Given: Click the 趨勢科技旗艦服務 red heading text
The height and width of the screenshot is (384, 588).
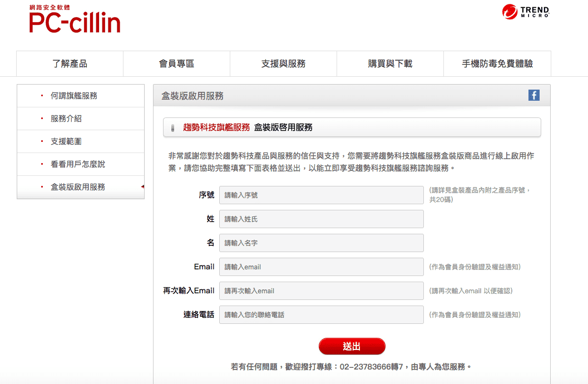Looking at the screenshot, I should (x=216, y=127).
